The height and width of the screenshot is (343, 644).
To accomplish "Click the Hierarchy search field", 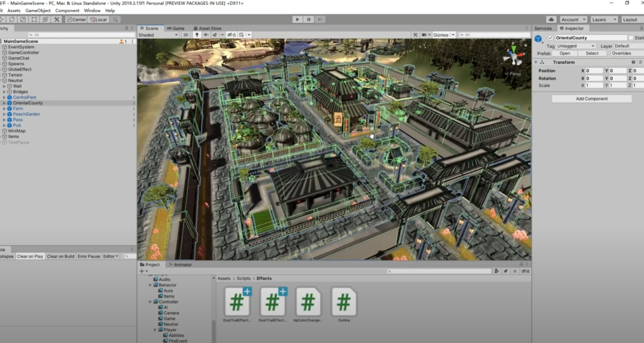I will click(81, 35).
